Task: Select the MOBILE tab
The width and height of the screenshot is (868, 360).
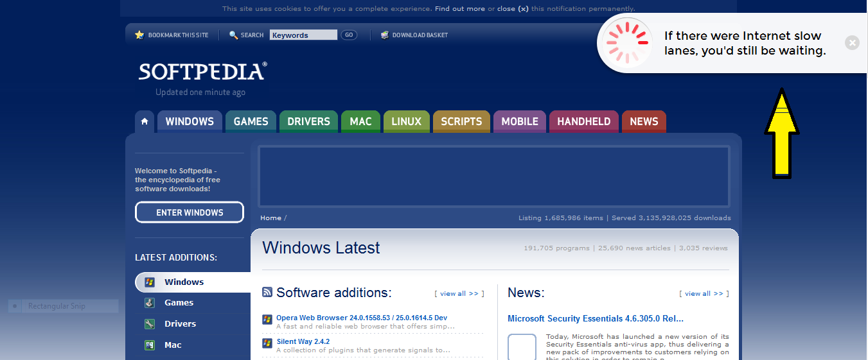Action: (520, 121)
